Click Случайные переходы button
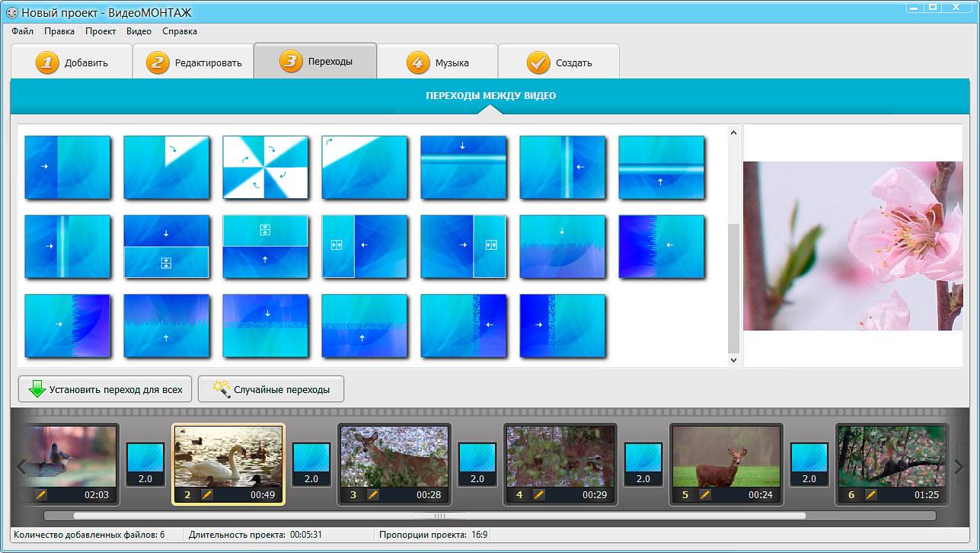 tap(271, 389)
